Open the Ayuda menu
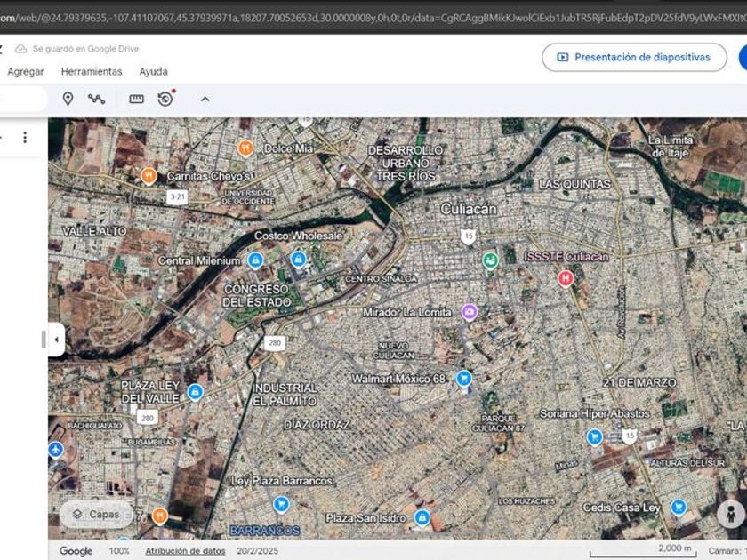 click(153, 71)
